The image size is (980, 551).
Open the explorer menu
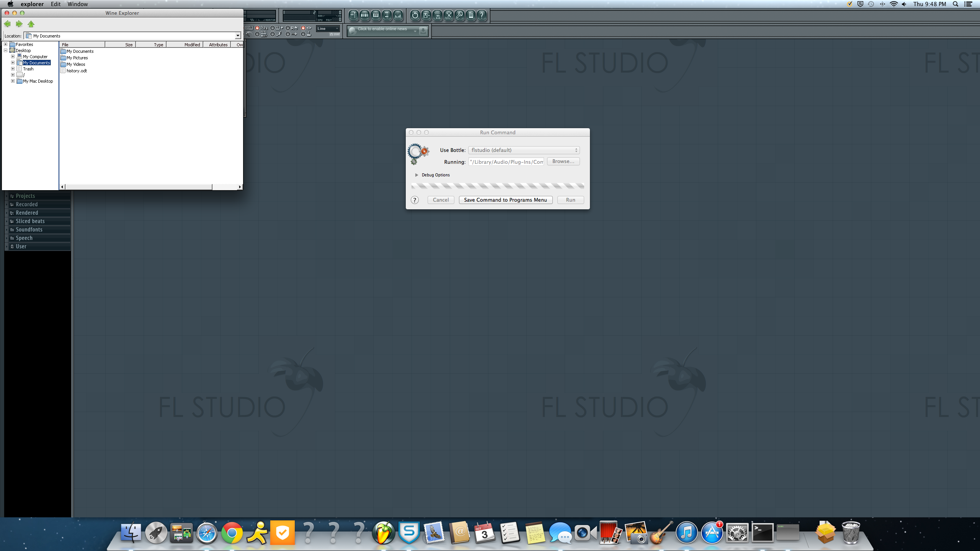[32, 4]
